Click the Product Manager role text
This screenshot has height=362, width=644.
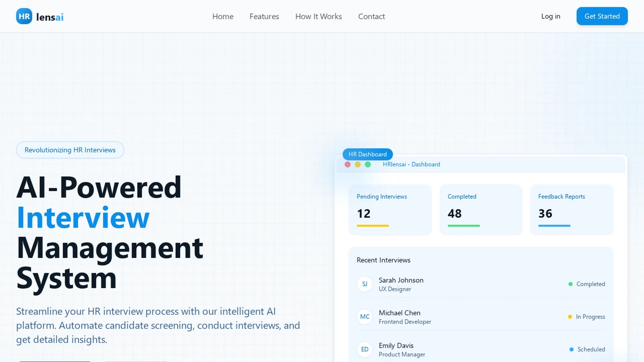tap(402, 354)
